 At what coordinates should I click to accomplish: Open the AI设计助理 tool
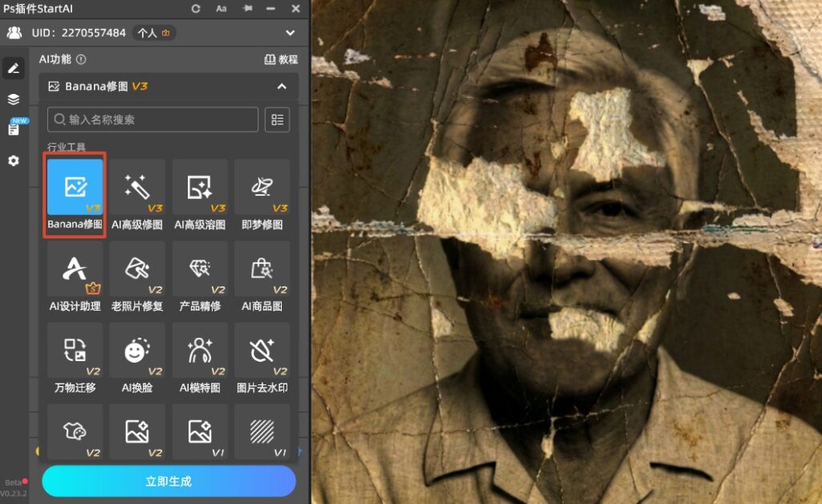(x=75, y=277)
